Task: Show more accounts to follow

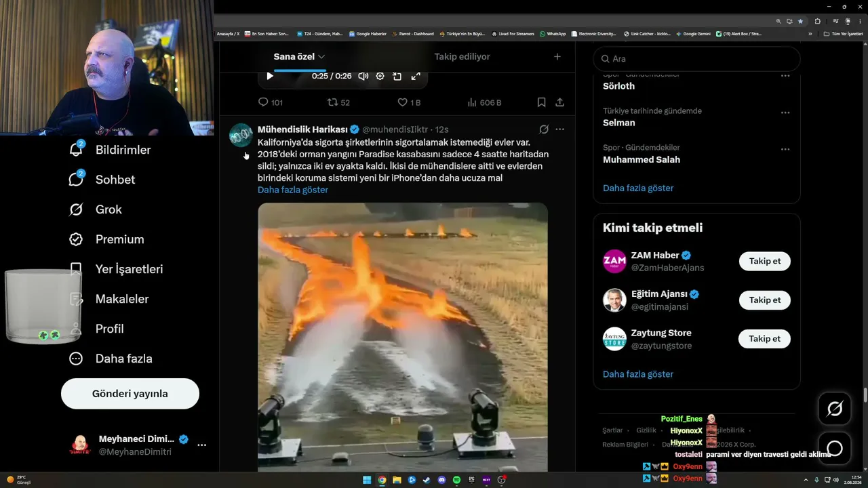Action: tap(638, 374)
